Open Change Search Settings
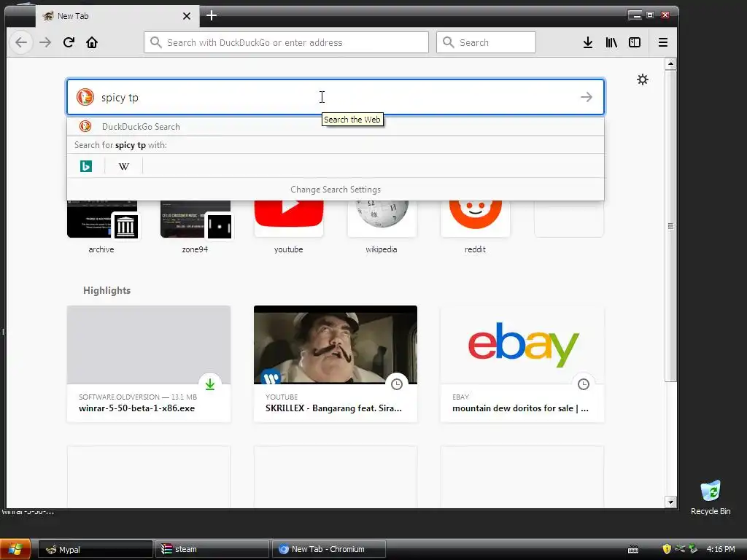The height and width of the screenshot is (560, 747). point(336,190)
